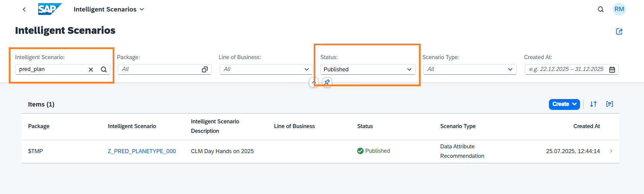This screenshot has width=644, height=194.
Task: Pin the filter header bar
Action: [327, 82]
